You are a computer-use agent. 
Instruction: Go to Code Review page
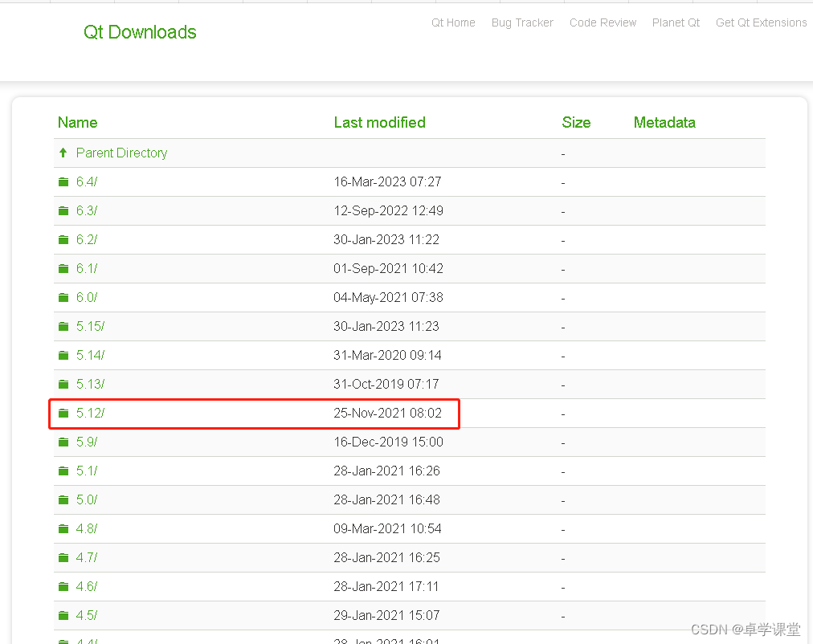click(x=603, y=22)
